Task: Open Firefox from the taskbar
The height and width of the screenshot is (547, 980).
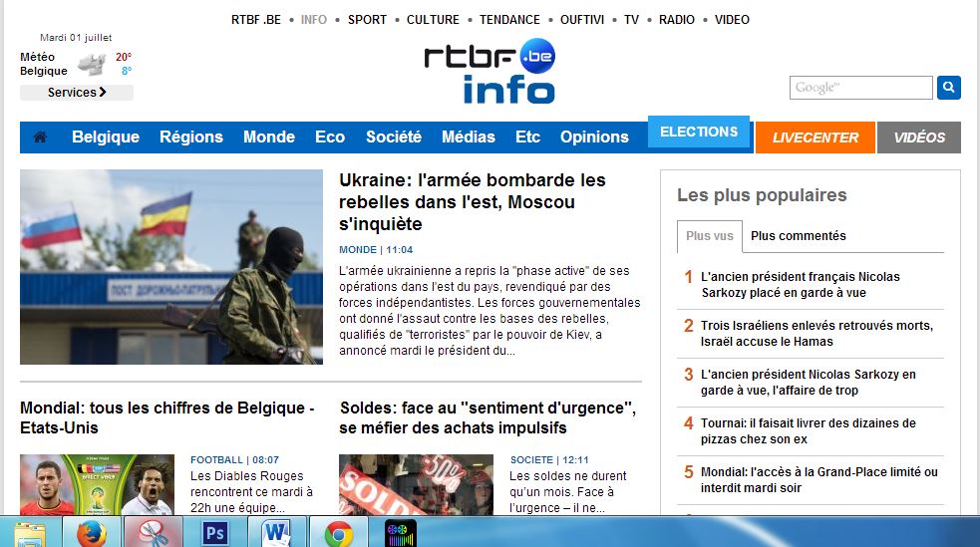Action: click(x=92, y=533)
